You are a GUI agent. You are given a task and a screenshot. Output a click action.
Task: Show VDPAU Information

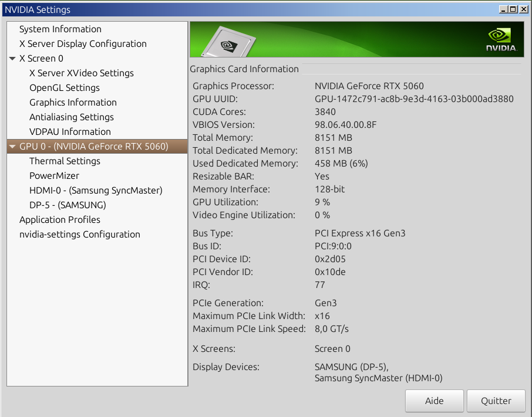70,132
